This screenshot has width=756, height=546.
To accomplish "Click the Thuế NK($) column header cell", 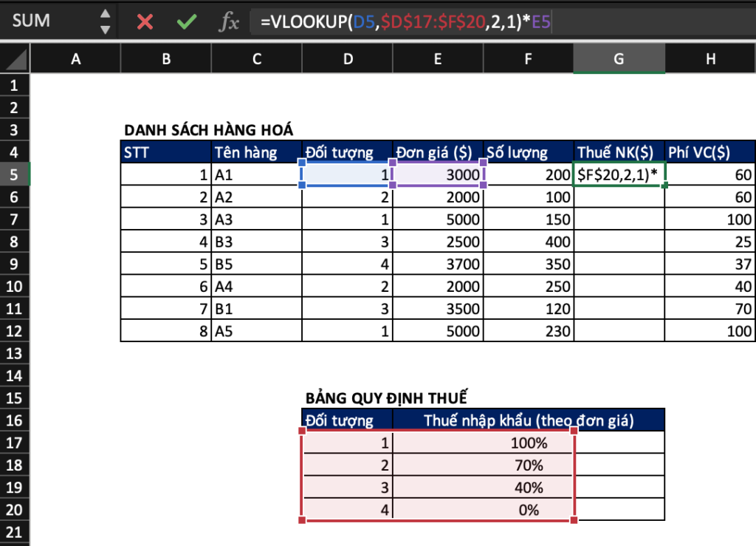I will point(619,152).
